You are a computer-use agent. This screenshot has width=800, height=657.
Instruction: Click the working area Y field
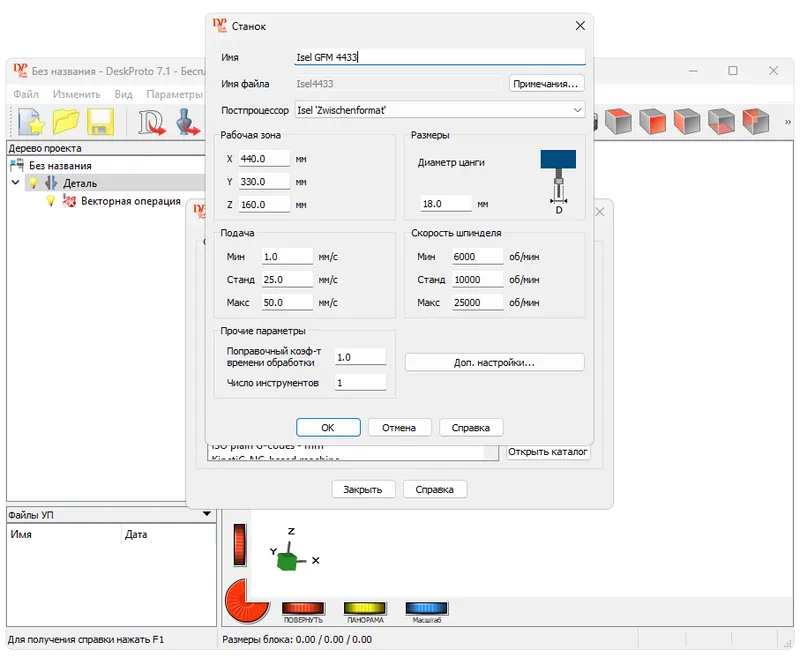[264, 182]
